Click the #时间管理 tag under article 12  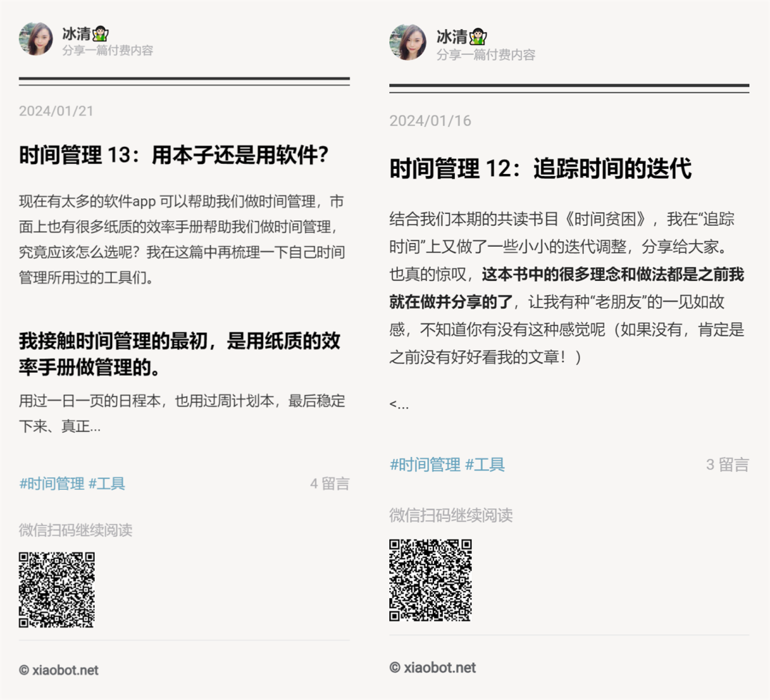pos(425,464)
